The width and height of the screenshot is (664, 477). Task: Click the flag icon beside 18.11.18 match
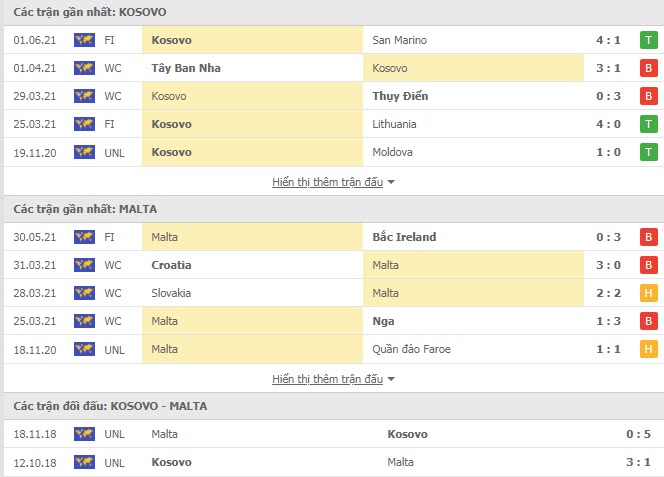pyautogui.click(x=84, y=434)
